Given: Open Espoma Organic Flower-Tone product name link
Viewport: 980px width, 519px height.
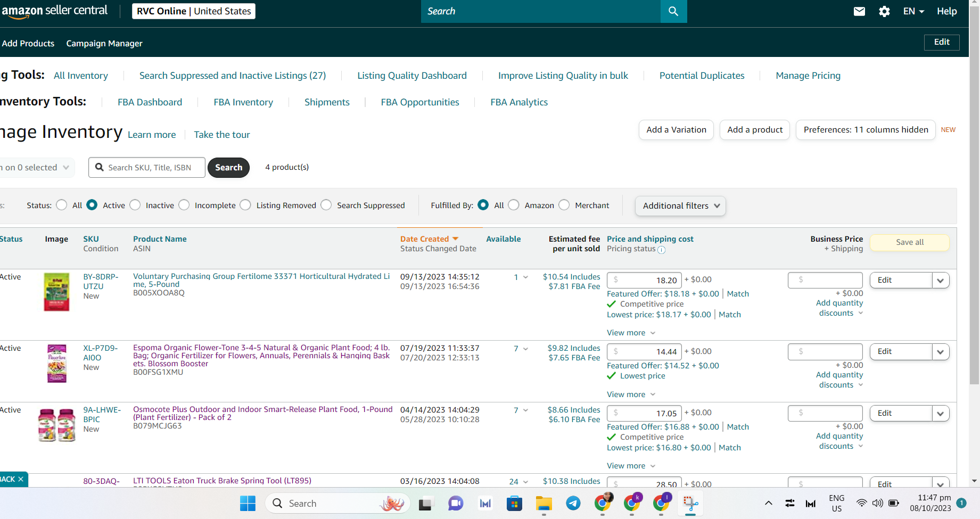Looking at the screenshot, I should [261, 356].
